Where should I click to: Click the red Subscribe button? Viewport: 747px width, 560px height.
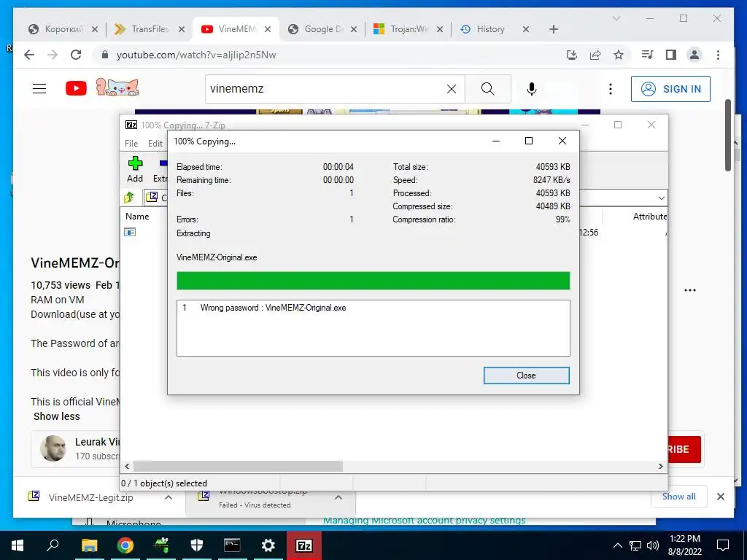pyautogui.click(x=683, y=449)
